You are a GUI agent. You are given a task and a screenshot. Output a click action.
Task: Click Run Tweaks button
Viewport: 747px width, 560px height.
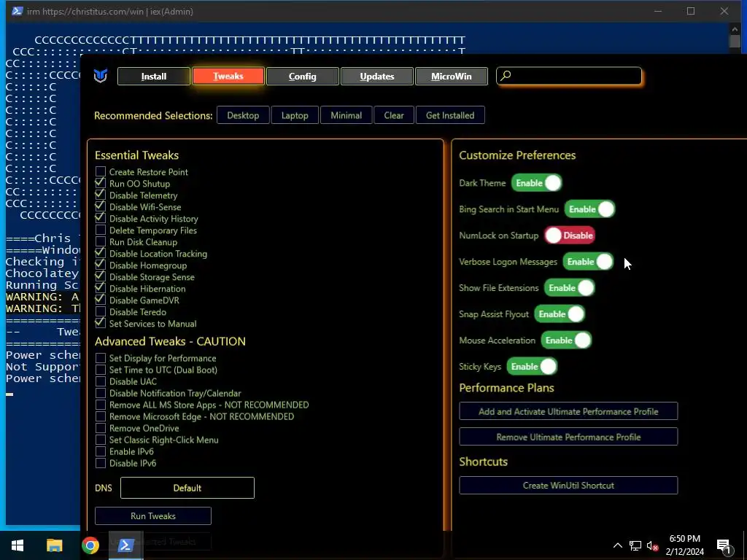click(153, 516)
